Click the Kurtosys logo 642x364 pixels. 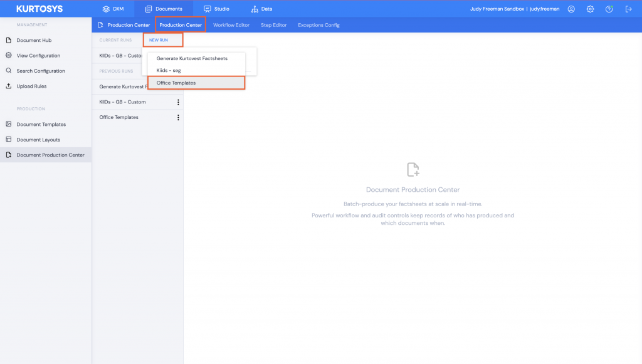coord(39,9)
